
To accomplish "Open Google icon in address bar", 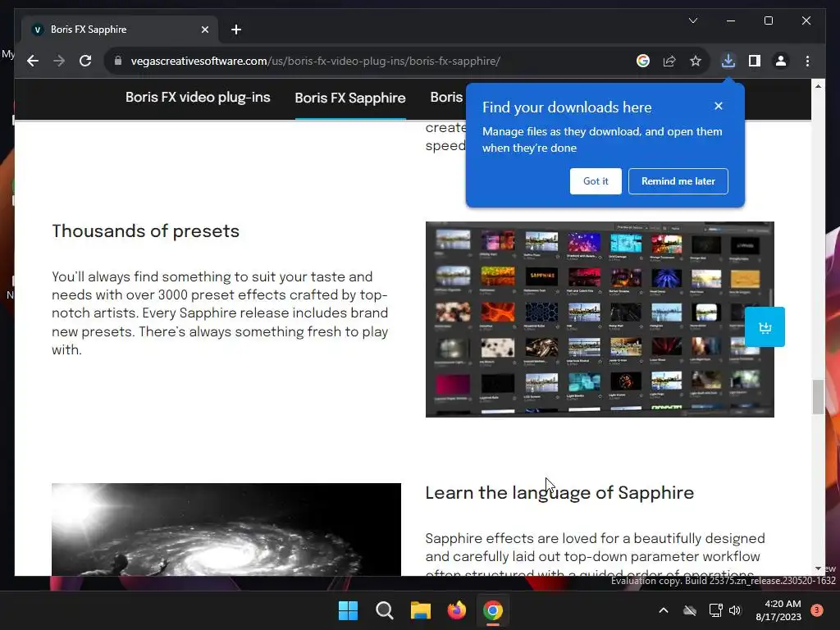I will pos(643,61).
